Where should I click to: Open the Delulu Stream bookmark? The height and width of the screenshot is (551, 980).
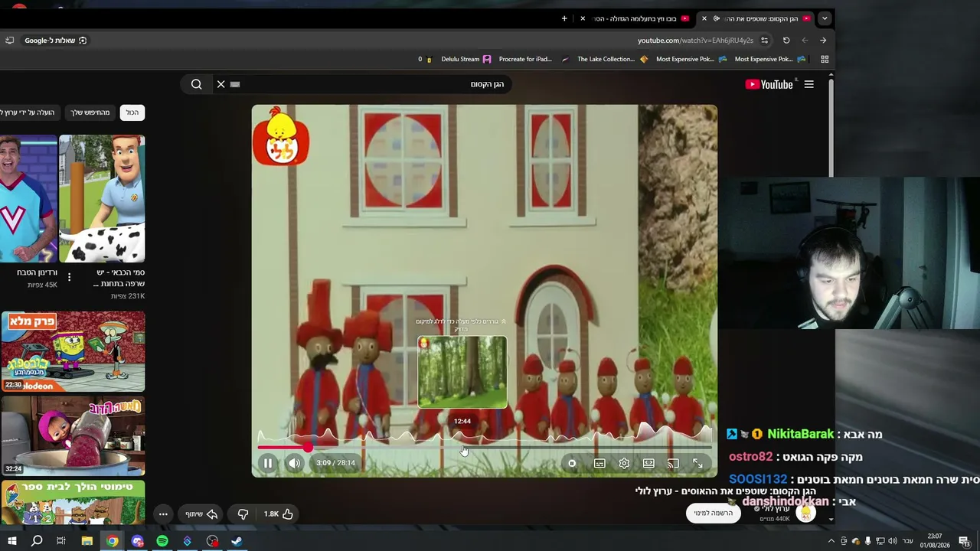[x=466, y=59]
